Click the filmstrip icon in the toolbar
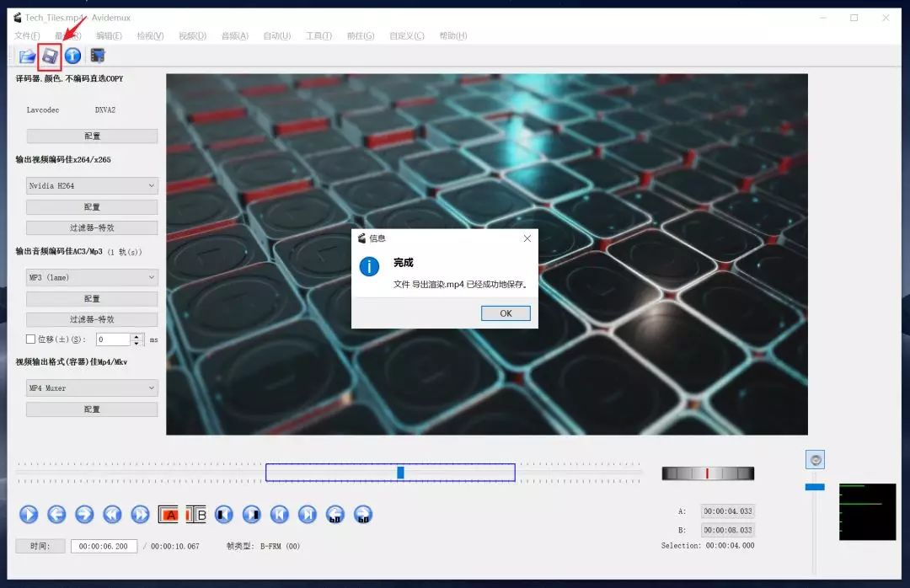Image resolution: width=910 pixels, height=588 pixels. point(98,56)
